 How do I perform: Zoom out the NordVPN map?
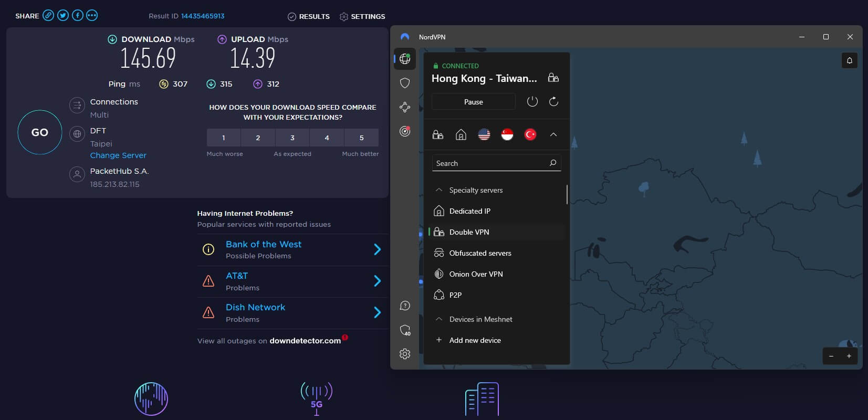(831, 356)
